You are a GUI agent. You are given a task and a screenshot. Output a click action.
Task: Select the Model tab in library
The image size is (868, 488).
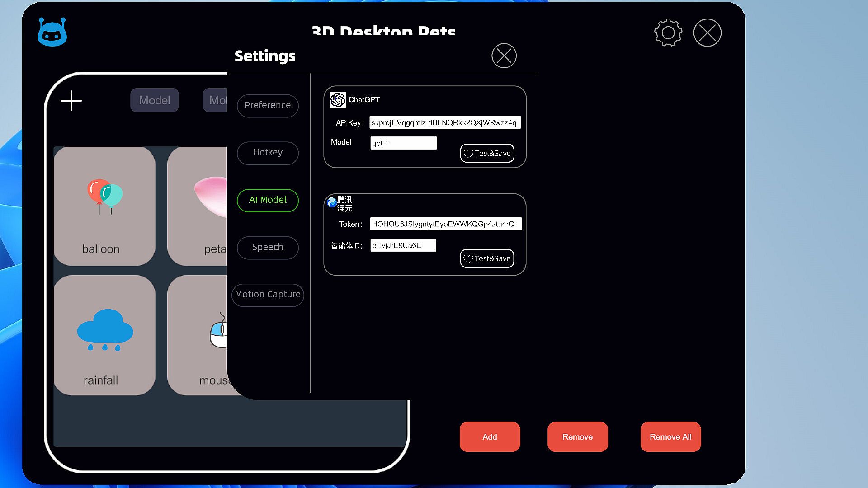point(155,100)
